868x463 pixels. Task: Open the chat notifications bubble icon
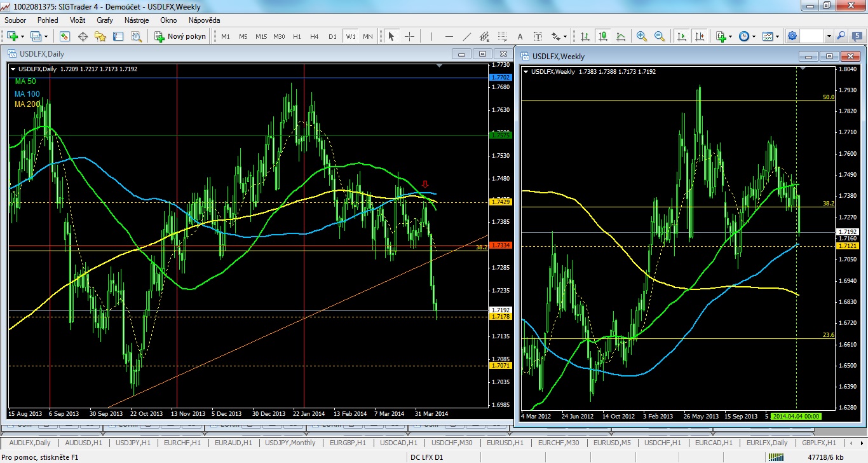(857, 36)
